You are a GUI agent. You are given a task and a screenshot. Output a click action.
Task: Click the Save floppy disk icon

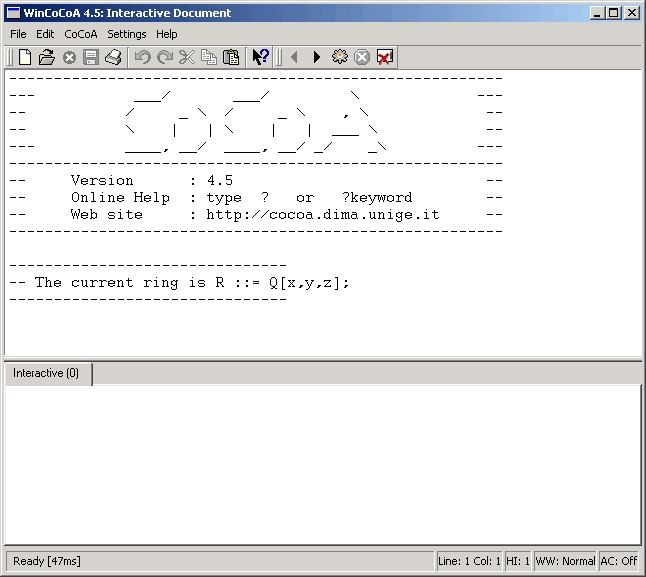[x=91, y=57]
